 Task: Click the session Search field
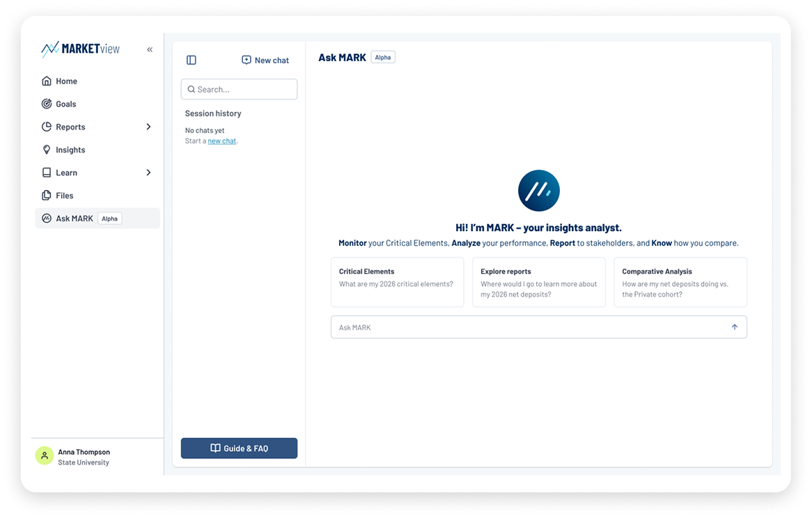coord(240,89)
